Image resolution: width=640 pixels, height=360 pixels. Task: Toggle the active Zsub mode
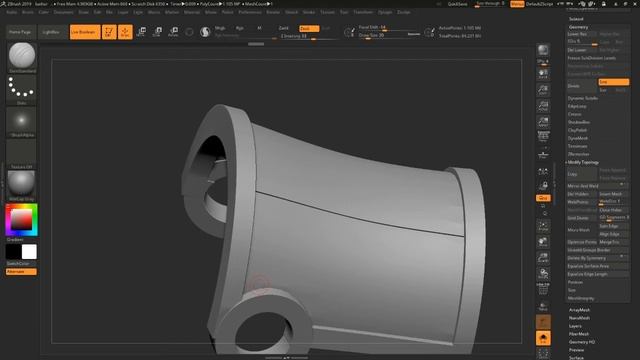click(x=309, y=28)
